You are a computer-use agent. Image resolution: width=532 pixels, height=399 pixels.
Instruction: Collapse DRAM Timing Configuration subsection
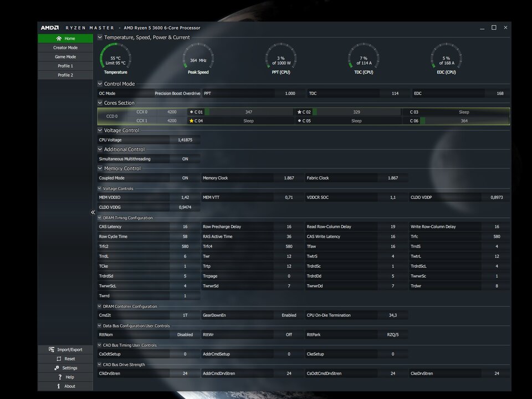99,218
